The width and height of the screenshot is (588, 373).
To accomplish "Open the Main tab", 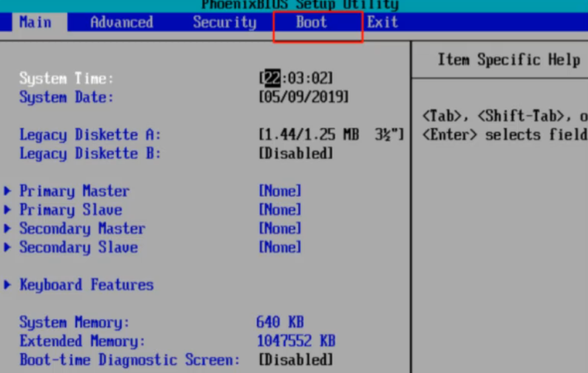I will pyautogui.click(x=35, y=23).
